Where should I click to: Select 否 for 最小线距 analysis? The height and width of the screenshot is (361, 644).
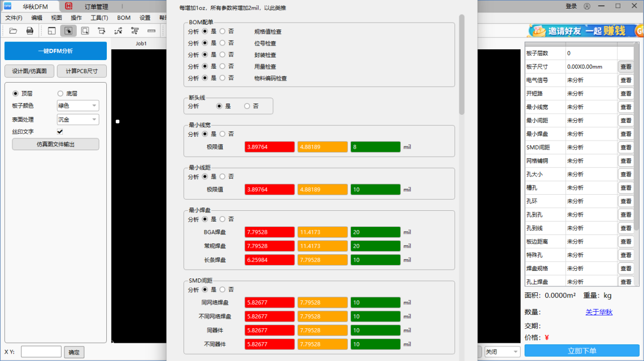(x=223, y=176)
